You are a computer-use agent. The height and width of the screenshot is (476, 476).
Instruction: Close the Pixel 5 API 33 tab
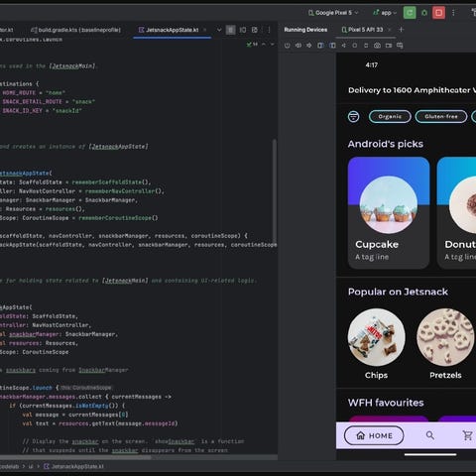(x=389, y=30)
